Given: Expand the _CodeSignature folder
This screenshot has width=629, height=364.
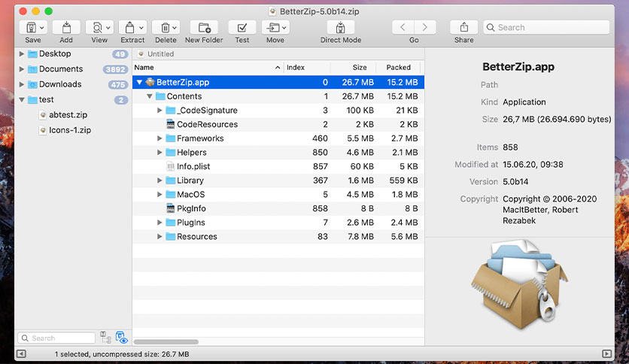Looking at the screenshot, I should (160, 111).
